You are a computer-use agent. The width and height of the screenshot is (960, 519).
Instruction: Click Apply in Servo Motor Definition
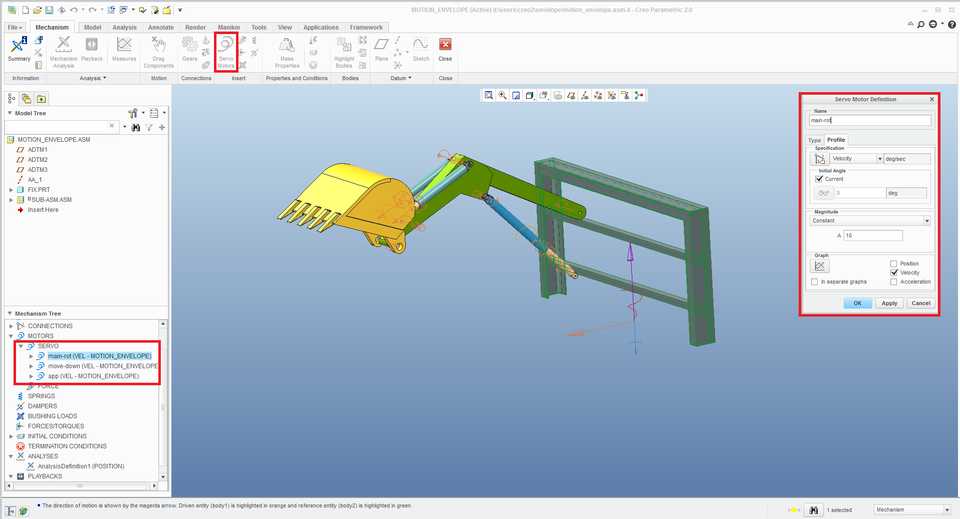click(x=889, y=303)
